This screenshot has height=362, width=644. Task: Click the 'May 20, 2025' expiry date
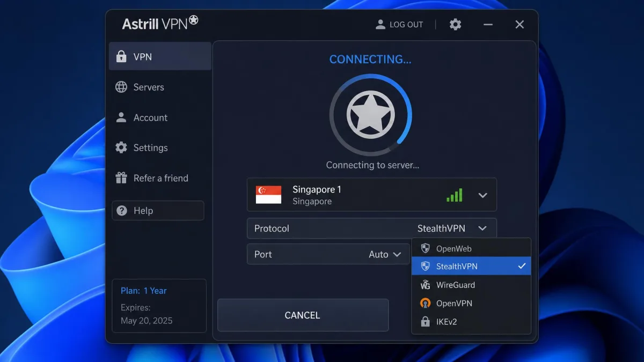tap(147, 321)
